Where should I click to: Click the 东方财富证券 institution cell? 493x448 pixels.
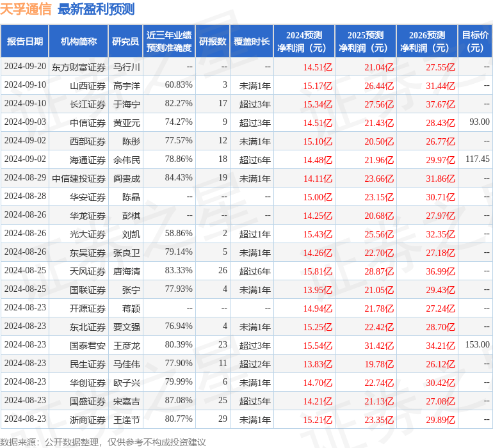(79, 67)
